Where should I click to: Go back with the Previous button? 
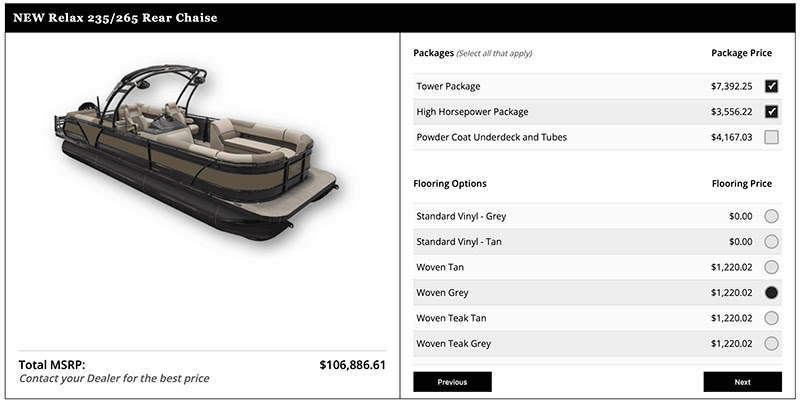pos(452,382)
